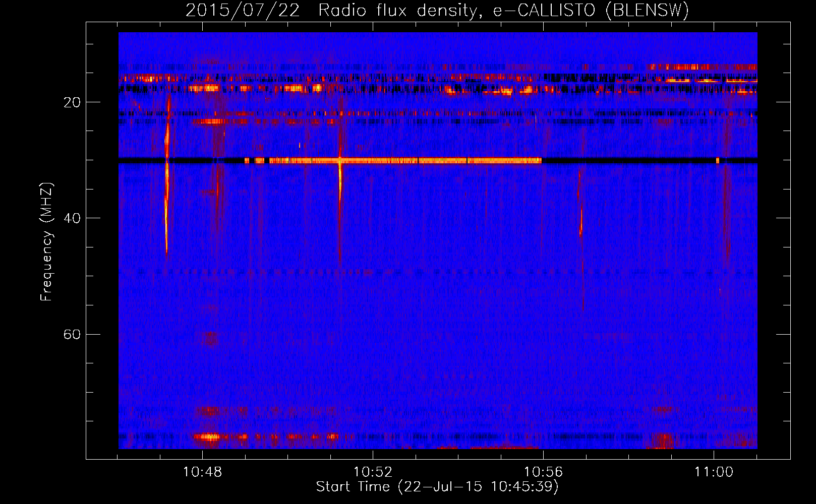Click the 'Frequency (MHZ)' y-axis label

[46, 242]
